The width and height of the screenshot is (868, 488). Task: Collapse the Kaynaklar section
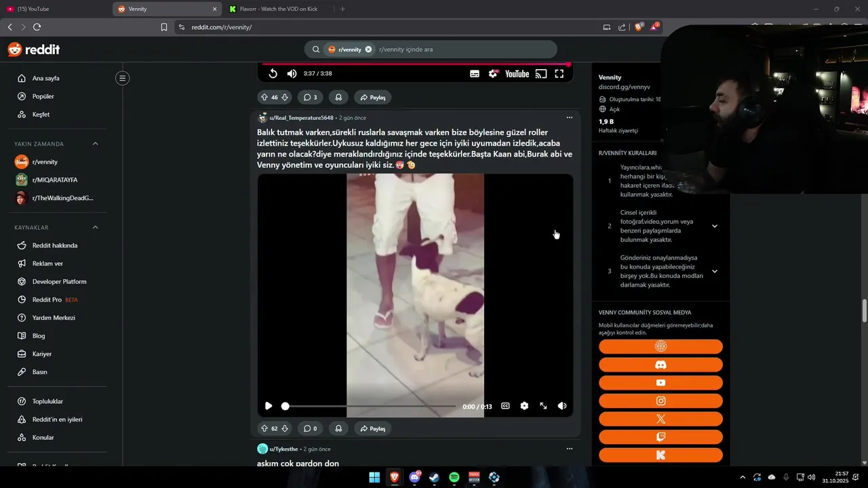(95, 227)
